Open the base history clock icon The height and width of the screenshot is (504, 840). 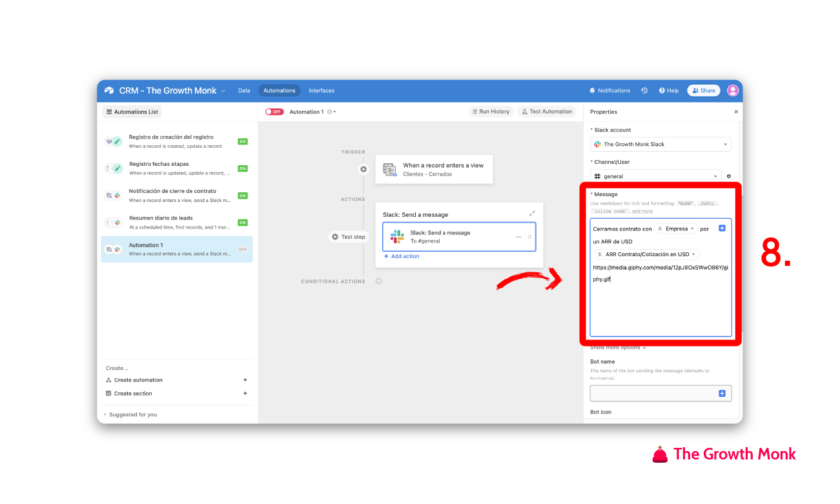point(644,90)
